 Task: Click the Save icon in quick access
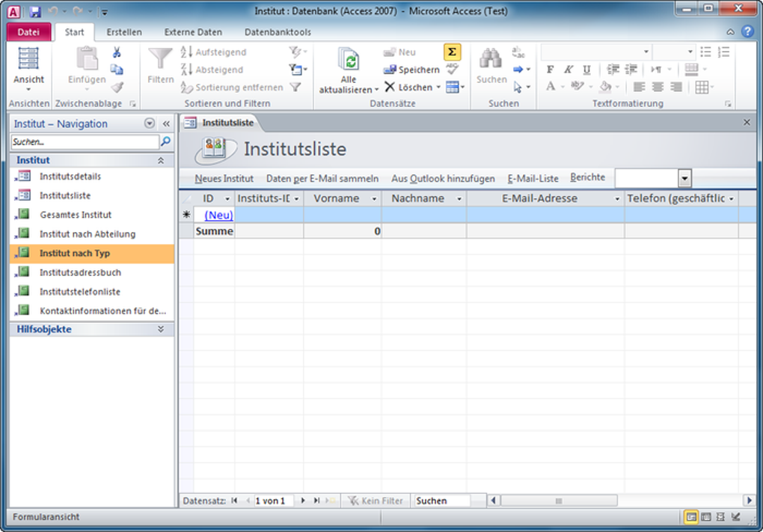[x=35, y=11]
